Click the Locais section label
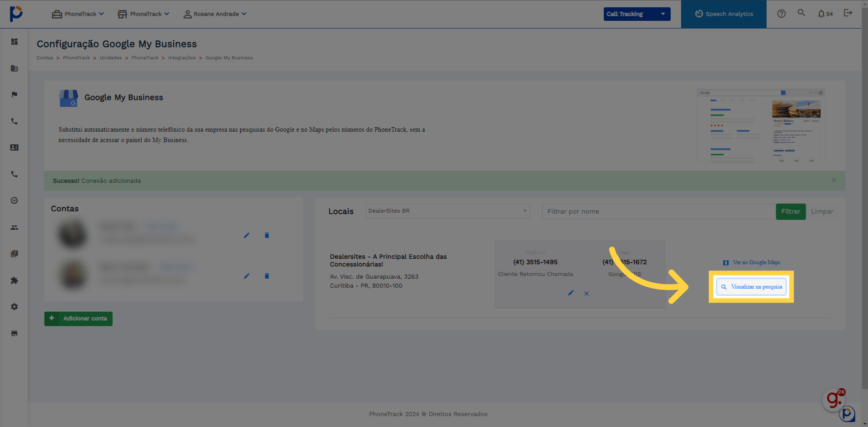The height and width of the screenshot is (427, 868). tap(341, 211)
